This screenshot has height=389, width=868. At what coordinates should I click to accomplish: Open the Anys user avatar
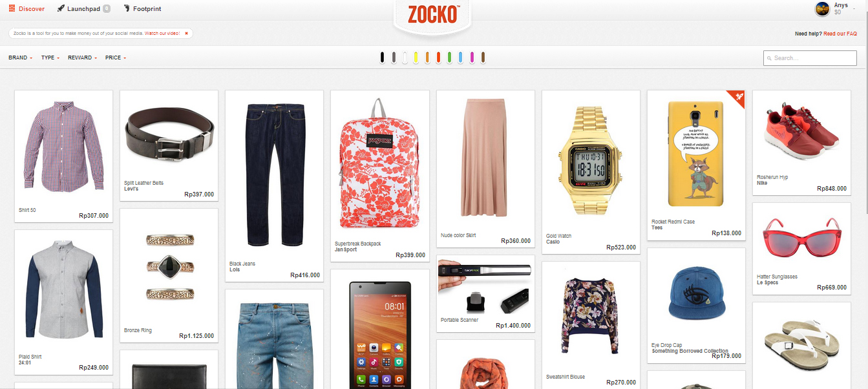(x=823, y=9)
